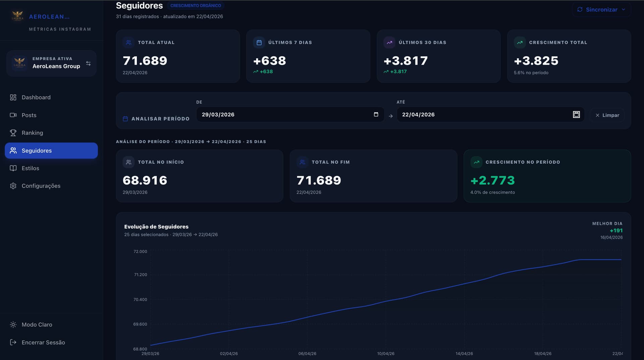Select the Crescimento no Período card
This screenshot has height=360, width=644.
[547, 176]
